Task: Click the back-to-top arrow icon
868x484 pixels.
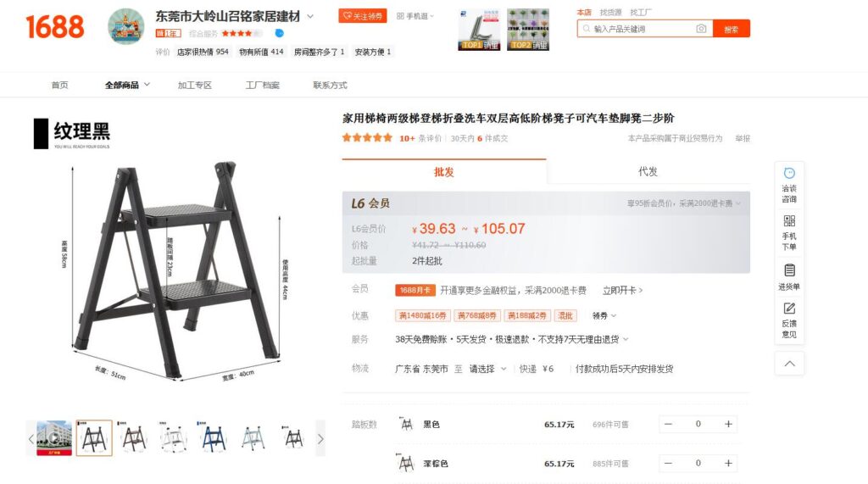Action: 789,364
